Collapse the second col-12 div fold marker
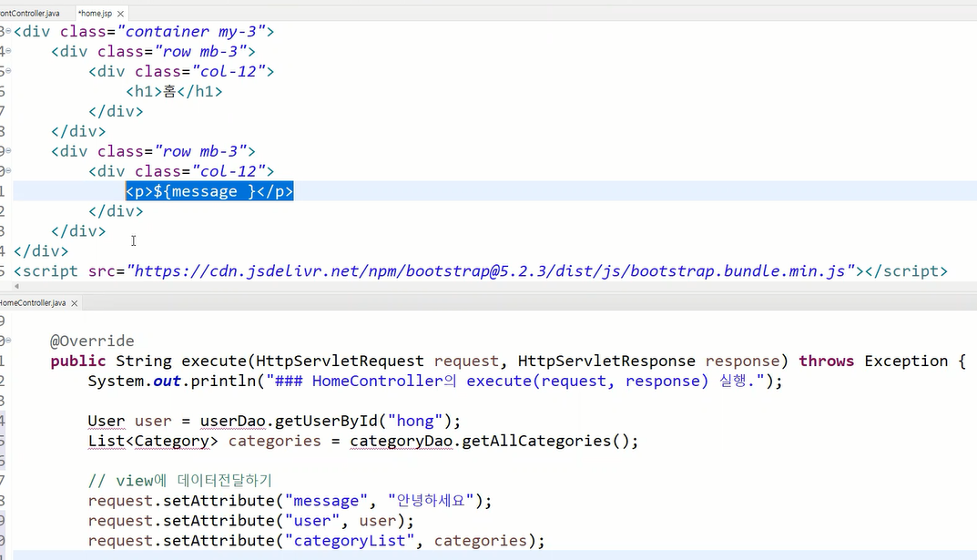Image resolution: width=977 pixels, height=560 pixels. click(x=8, y=170)
